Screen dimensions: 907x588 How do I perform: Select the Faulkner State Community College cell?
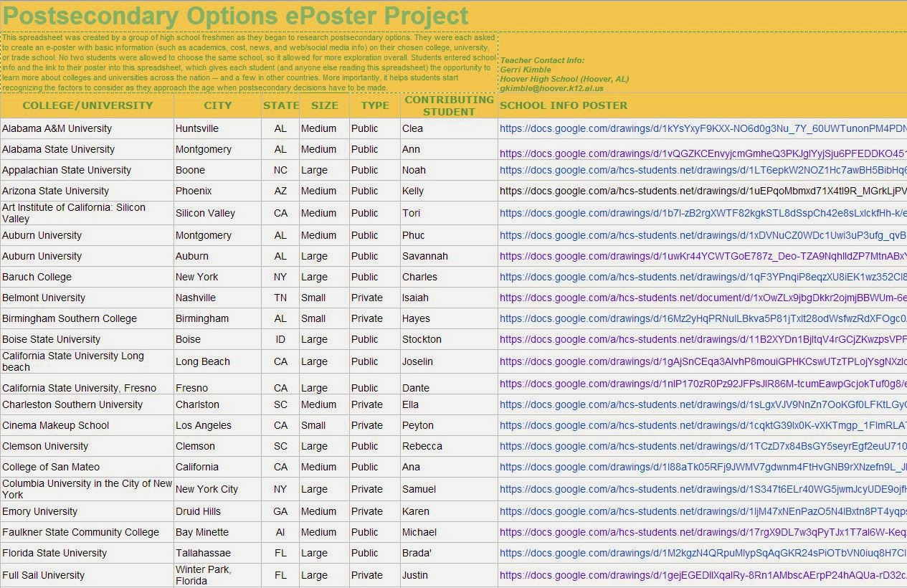[x=87, y=532]
